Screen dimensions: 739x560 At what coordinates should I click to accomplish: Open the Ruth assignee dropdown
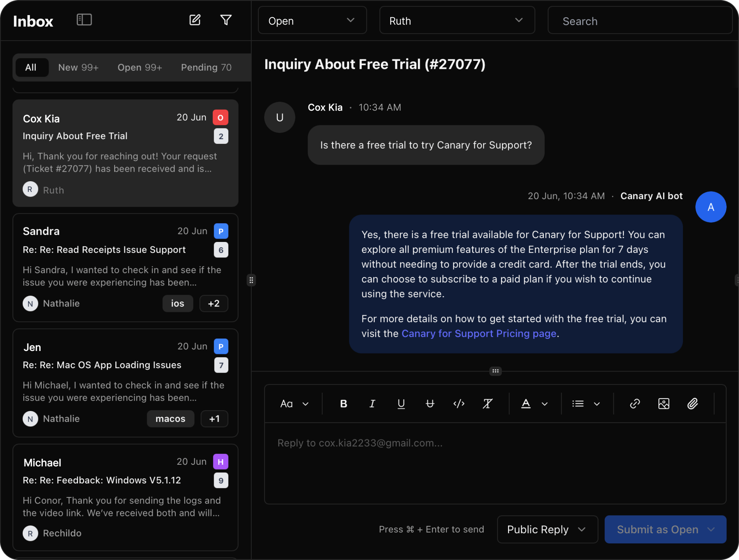(457, 21)
